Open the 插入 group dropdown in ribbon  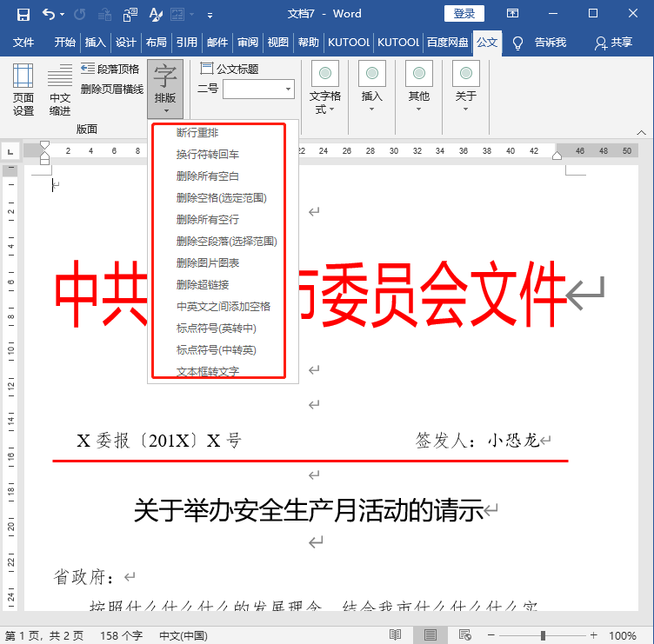pos(371,87)
